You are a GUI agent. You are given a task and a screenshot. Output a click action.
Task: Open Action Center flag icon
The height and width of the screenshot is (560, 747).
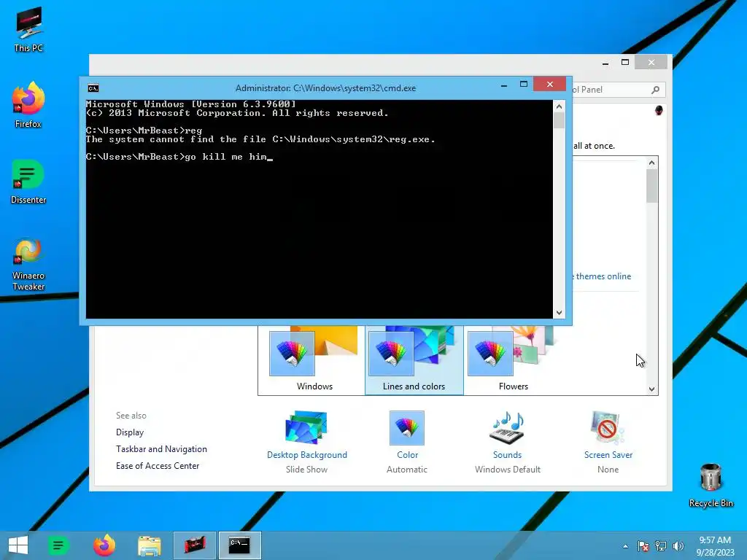click(x=643, y=546)
